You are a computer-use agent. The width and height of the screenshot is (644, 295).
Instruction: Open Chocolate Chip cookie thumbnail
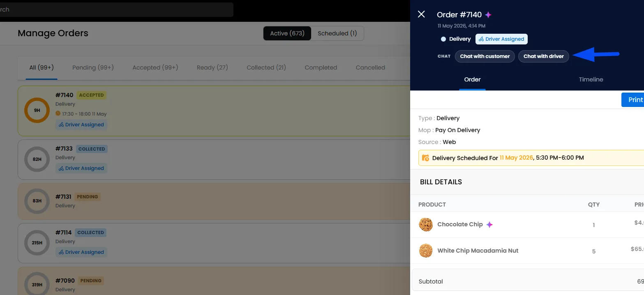(426, 225)
